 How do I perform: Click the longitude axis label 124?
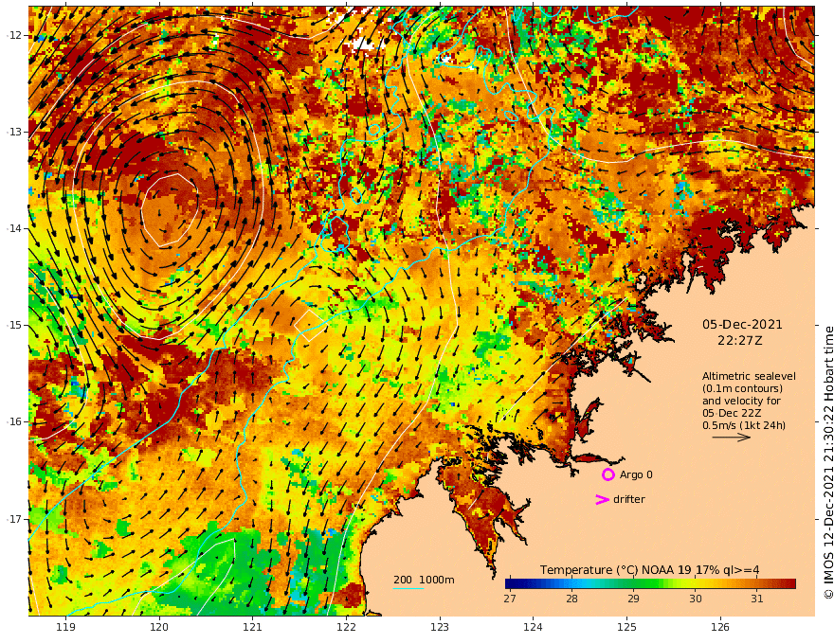(533, 627)
